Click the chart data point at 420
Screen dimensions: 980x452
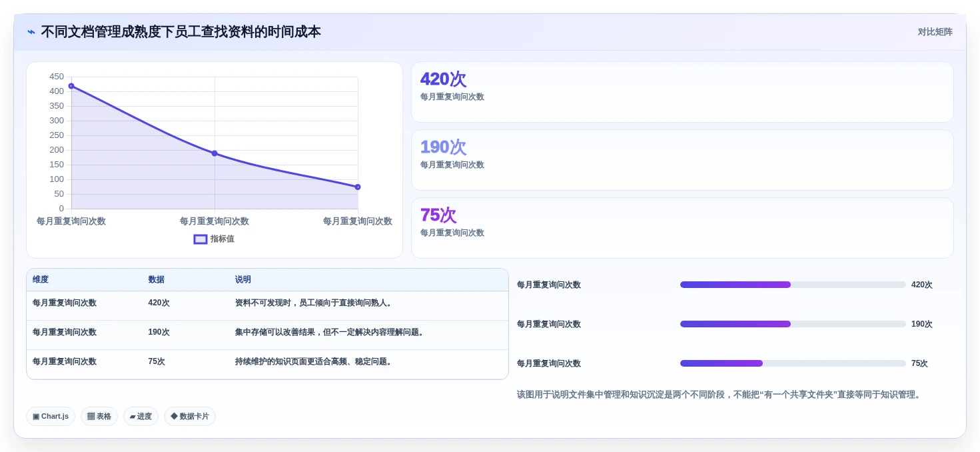coord(71,86)
